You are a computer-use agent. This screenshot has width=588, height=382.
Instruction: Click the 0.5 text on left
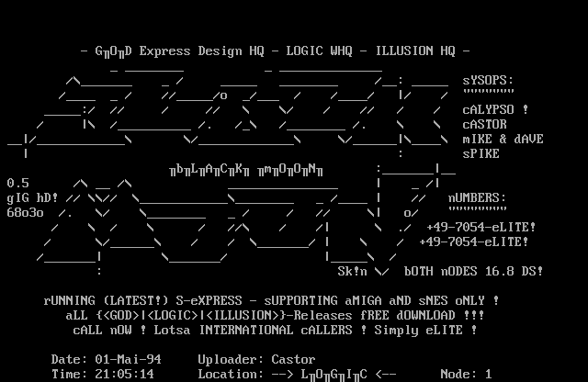17,183
